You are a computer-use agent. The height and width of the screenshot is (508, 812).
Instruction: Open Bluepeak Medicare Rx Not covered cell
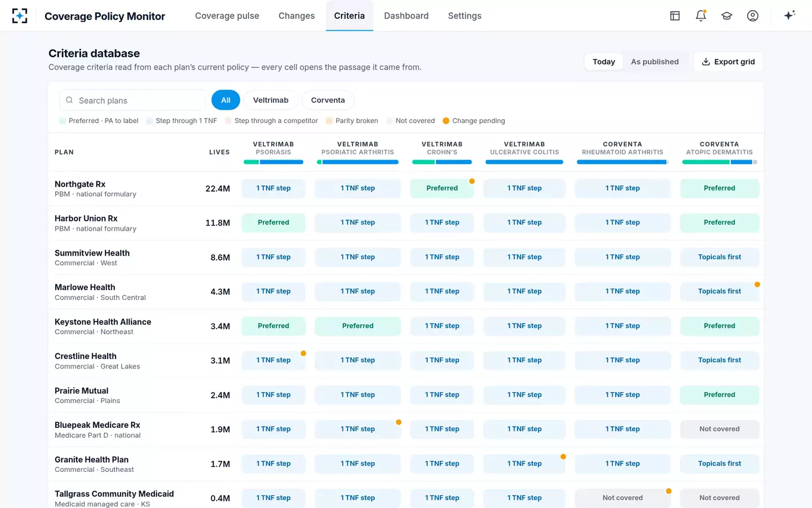720,429
